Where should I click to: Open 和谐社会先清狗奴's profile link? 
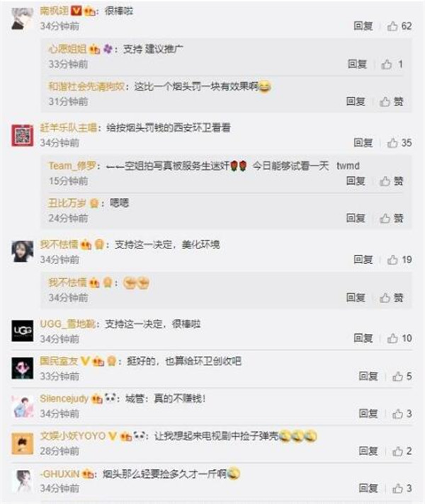[86, 86]
